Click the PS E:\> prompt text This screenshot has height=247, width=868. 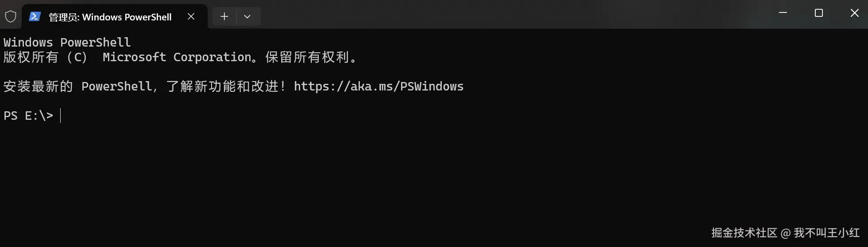click(28, 116)
